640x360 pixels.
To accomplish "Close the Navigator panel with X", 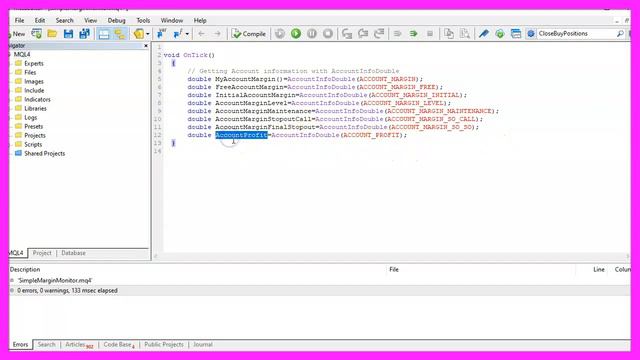I will (x=146, y=46).
